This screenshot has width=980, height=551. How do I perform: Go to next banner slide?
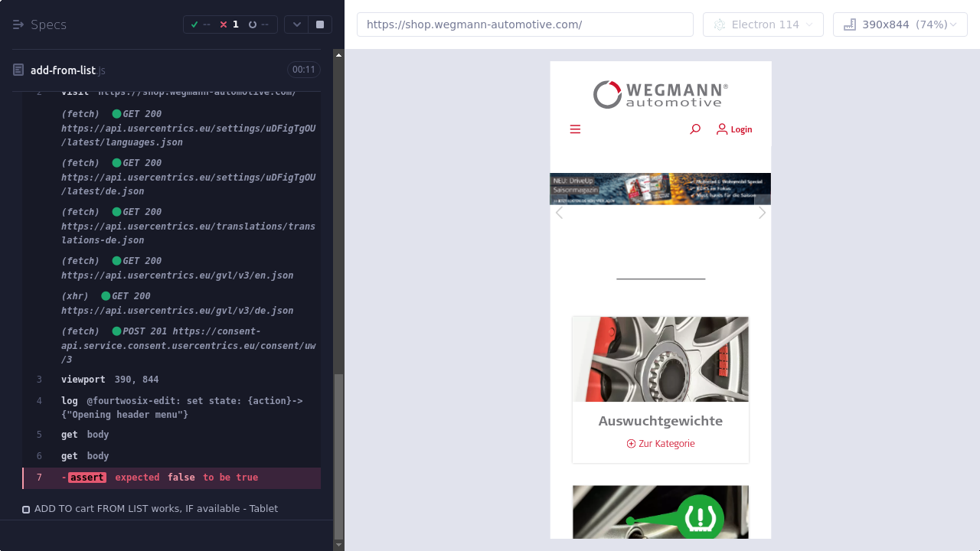coord(762,213)
